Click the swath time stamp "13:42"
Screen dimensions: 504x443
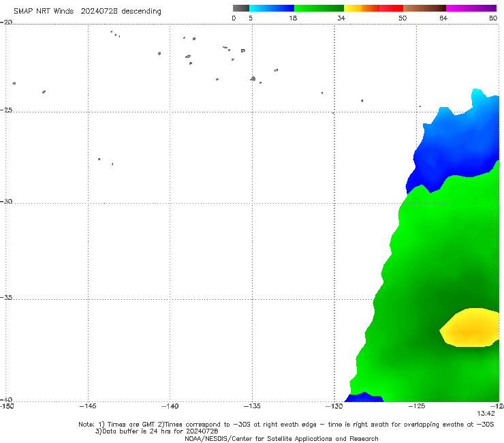coord(486,414)
